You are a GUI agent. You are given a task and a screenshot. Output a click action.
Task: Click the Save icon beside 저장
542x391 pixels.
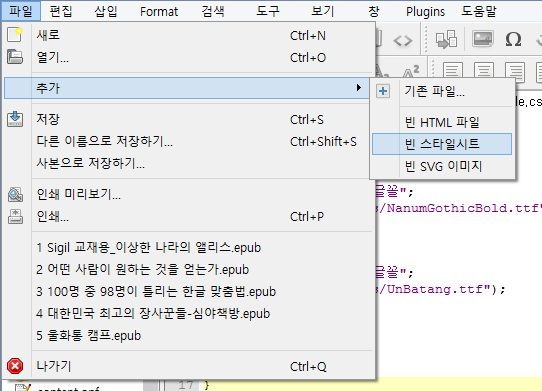click(15, 119)
